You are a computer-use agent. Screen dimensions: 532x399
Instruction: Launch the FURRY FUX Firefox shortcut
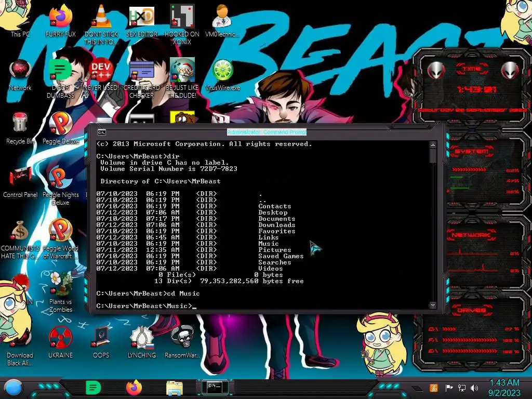[60, 20]
